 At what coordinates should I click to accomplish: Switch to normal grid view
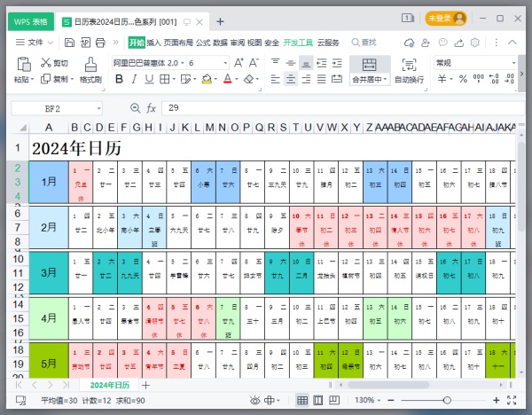pyautogui.click(x=302, y=401)
